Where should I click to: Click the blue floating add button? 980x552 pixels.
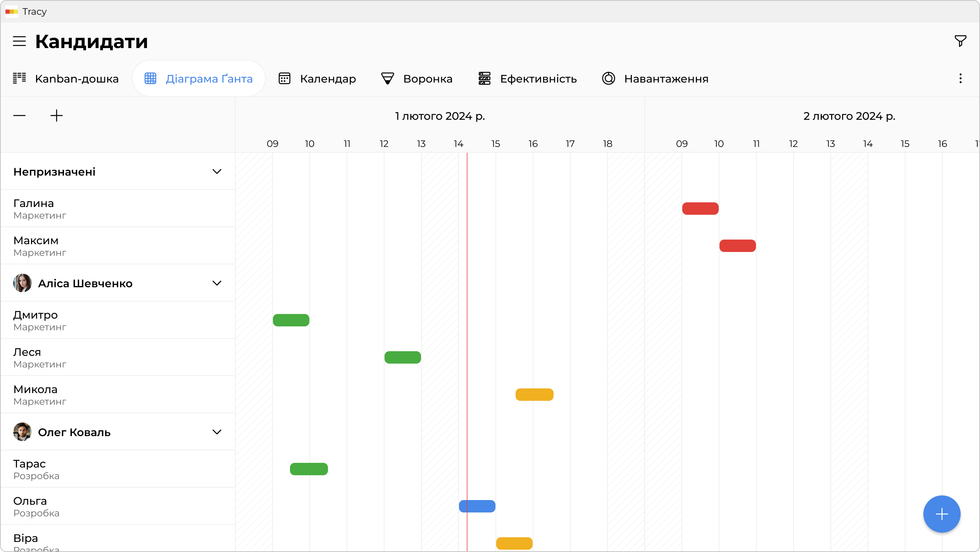pos(942,514)
